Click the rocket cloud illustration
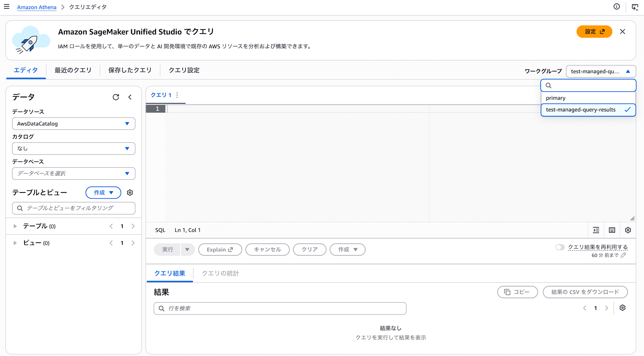The image size is (644, 356). (31, 40)
